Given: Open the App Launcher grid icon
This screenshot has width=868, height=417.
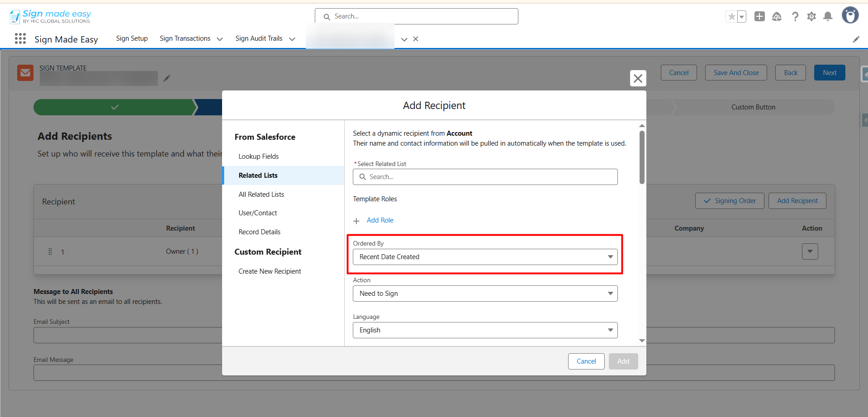Looking at the screenshot, I should pyautogui.click(x=20, y=39).
